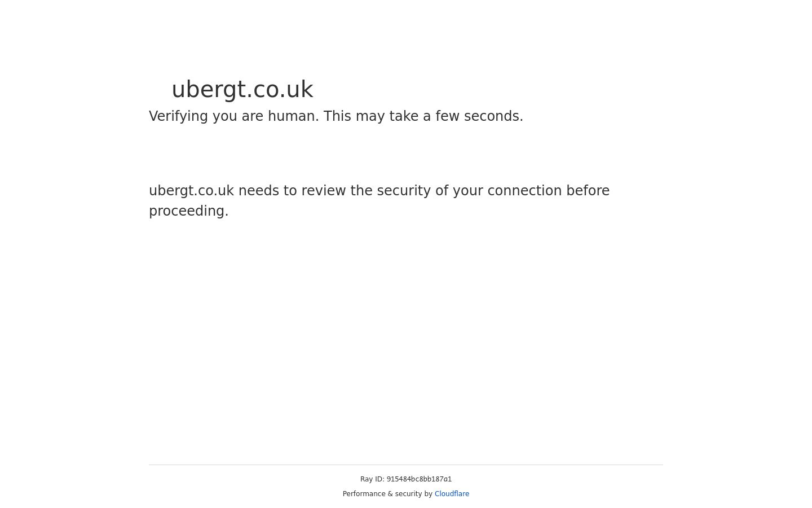Click "This may take a few seconds." text
812x508 pixels.
click(423, 116)
